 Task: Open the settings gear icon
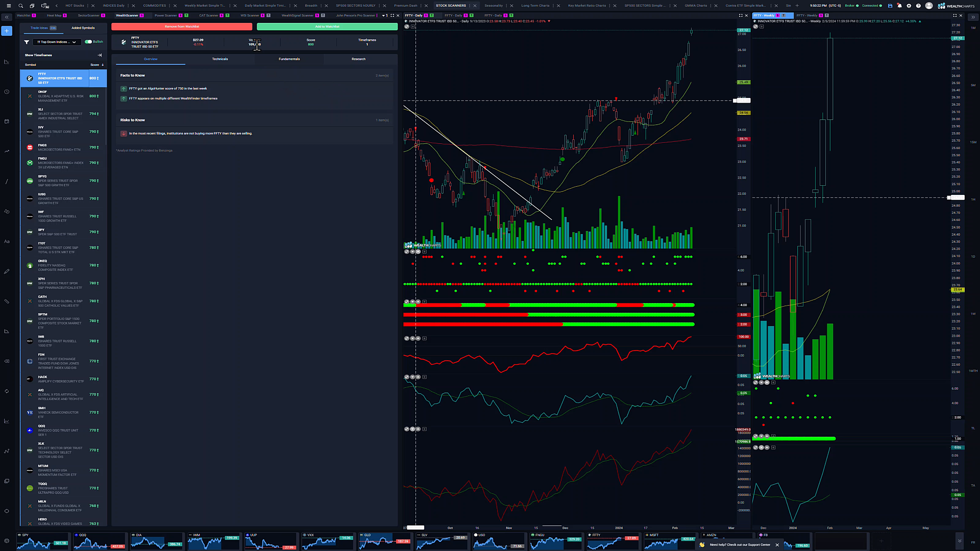click(909, 6)
